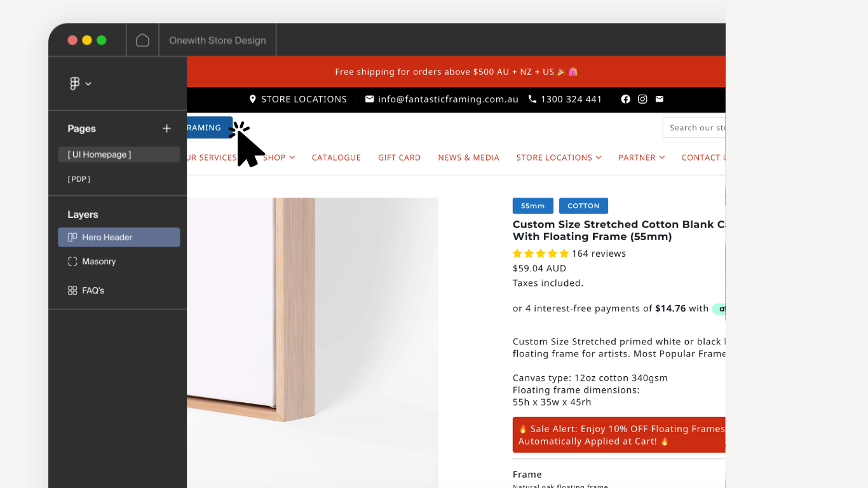Expand the Partner dropdown menu
Screen dimensions: 868x488
[x=642, y=158]
